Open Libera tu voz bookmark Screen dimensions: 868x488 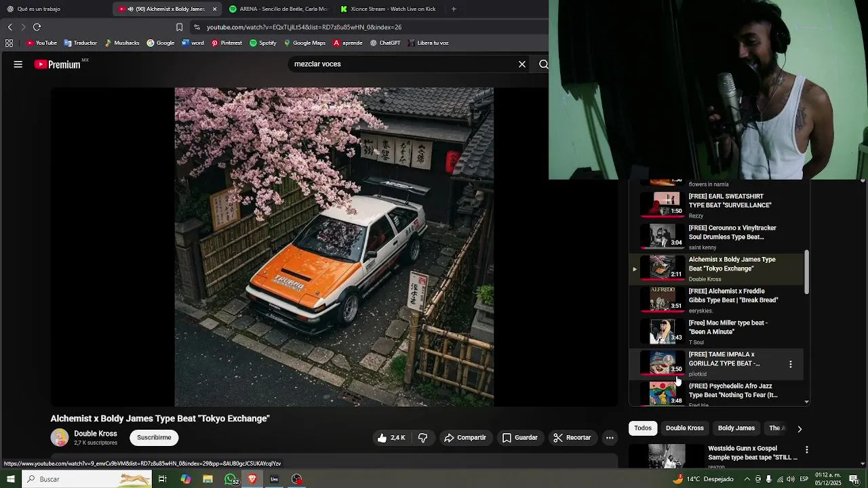(428, 43)
